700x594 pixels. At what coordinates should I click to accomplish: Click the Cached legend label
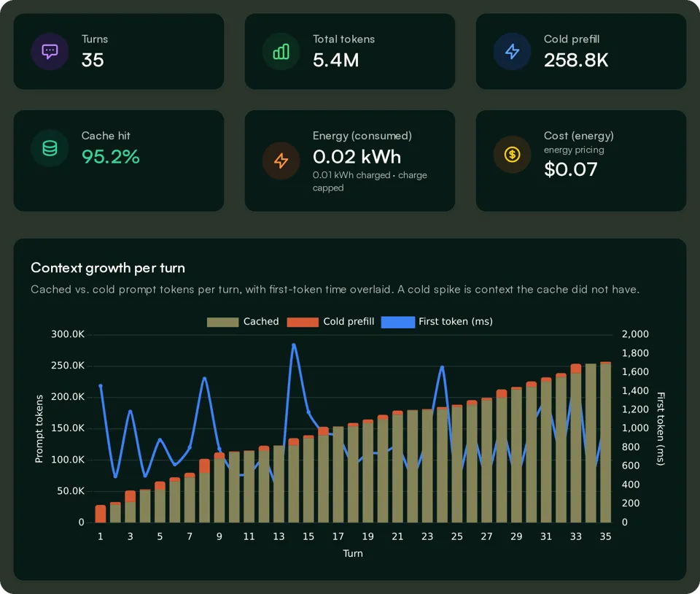pyautogui.click(x=261, y=322)
